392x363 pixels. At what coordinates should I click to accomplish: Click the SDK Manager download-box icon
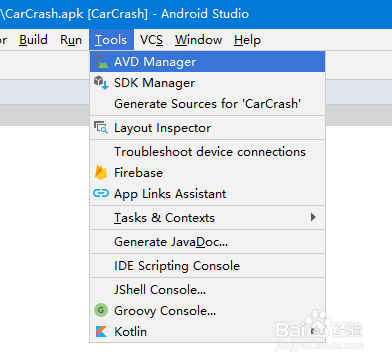pyautogui.click(x=101, y=83)
